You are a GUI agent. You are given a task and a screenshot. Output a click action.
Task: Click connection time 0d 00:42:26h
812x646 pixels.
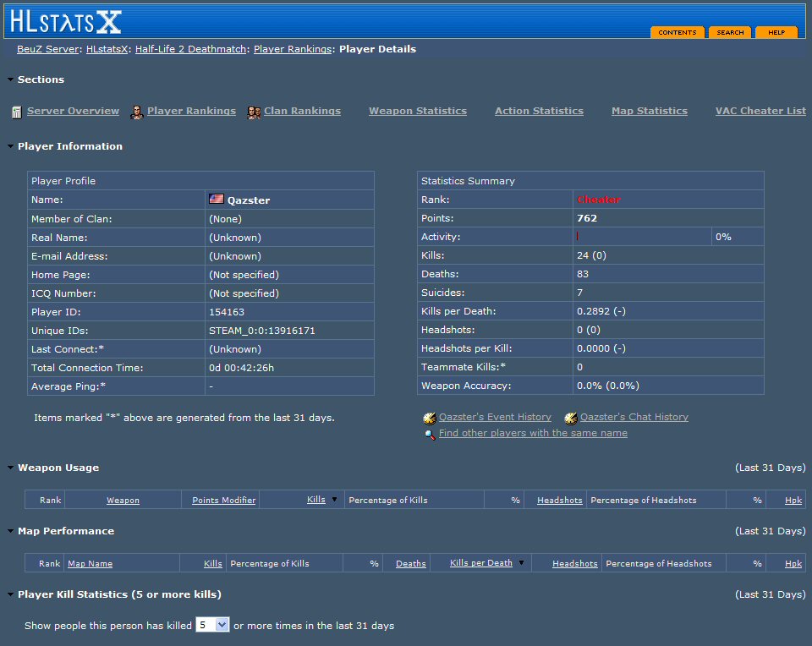(x=241, y=368)
